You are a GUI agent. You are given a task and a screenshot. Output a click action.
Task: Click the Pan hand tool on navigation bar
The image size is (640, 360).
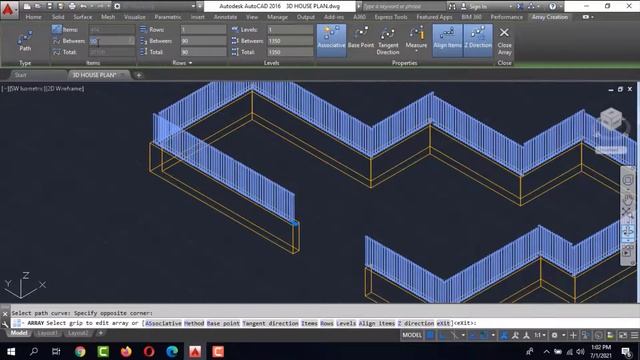[x=627, y=200]
